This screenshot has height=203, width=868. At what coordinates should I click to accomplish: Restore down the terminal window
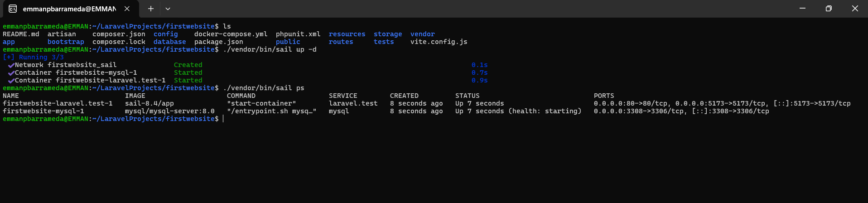(829, 9)
